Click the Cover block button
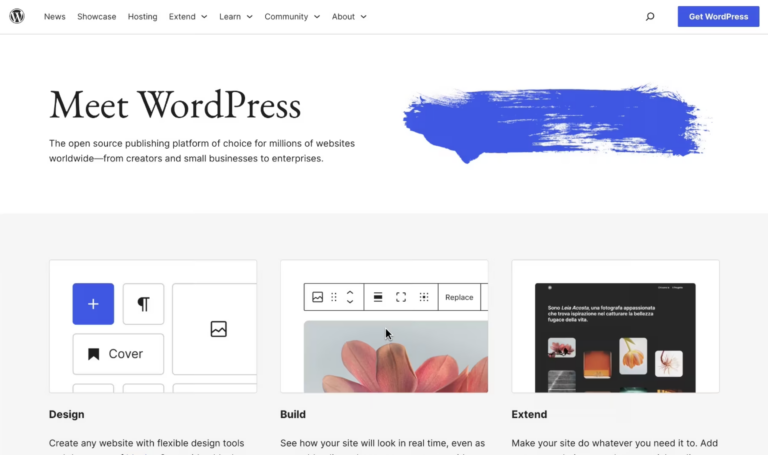768x455 pixels. [x=118, y=354]
